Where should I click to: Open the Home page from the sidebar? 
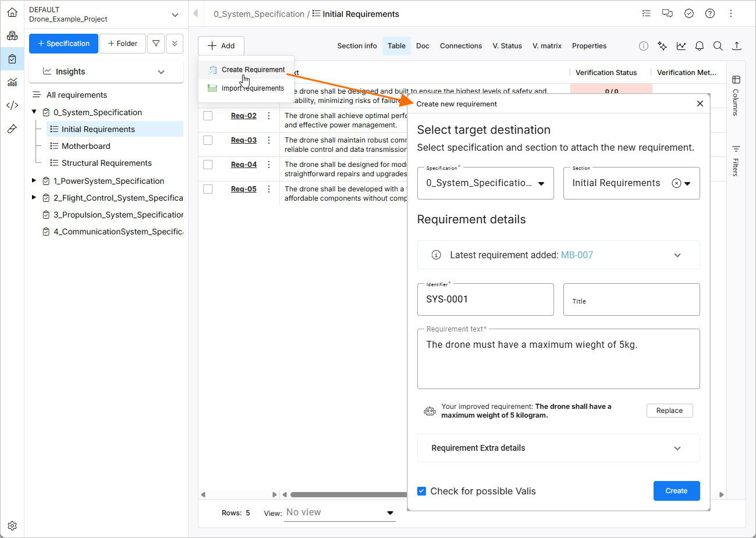12,12
